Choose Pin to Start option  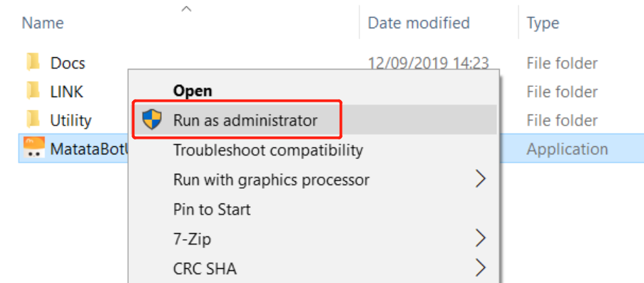pos(212,210)
